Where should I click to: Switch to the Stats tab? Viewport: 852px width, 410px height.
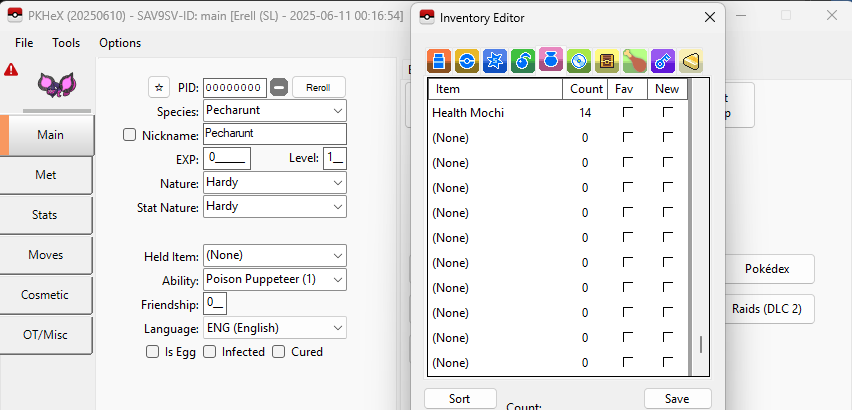click(46, 215)
